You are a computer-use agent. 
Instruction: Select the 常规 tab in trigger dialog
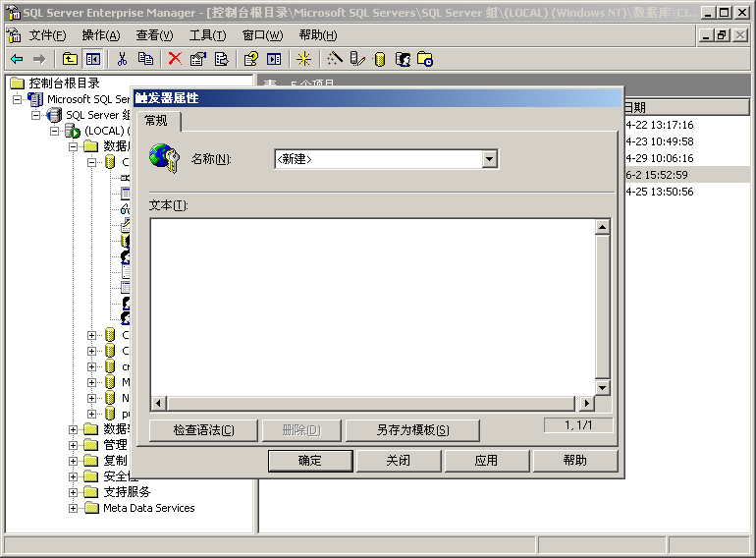pos(156,121)
